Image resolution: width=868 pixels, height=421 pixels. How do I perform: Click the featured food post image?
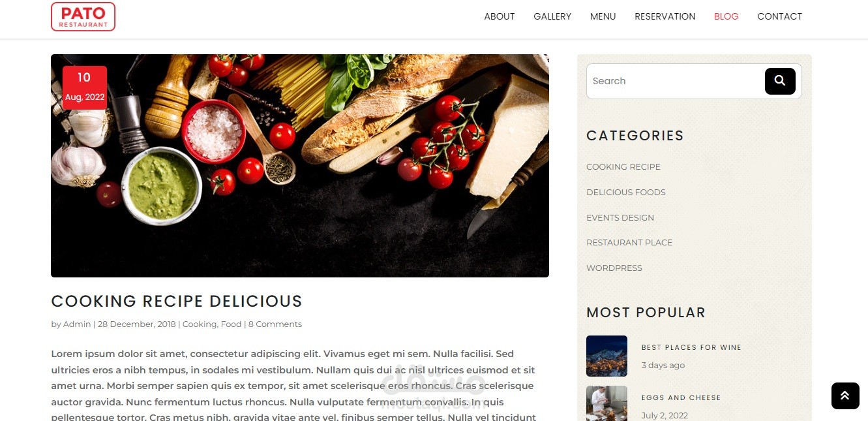point(300,166)
